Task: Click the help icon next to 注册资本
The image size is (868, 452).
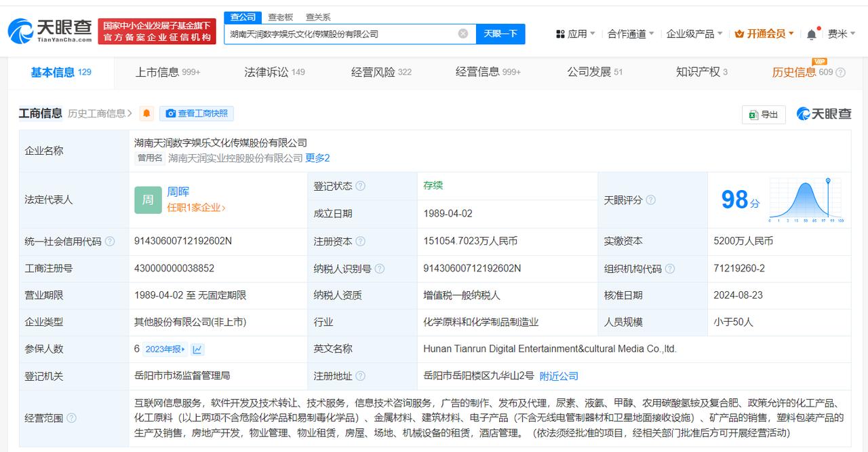Action: (361, 242)
